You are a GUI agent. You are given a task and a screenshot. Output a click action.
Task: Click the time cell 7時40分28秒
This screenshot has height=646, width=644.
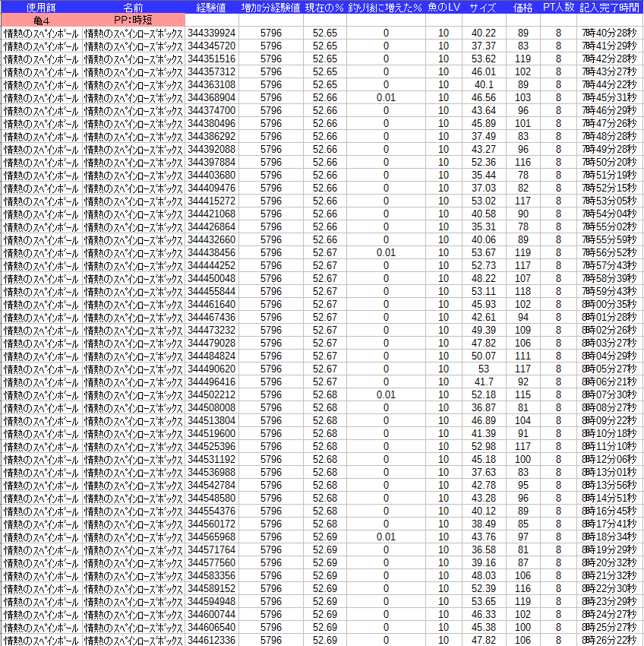(x=609, y=33)
